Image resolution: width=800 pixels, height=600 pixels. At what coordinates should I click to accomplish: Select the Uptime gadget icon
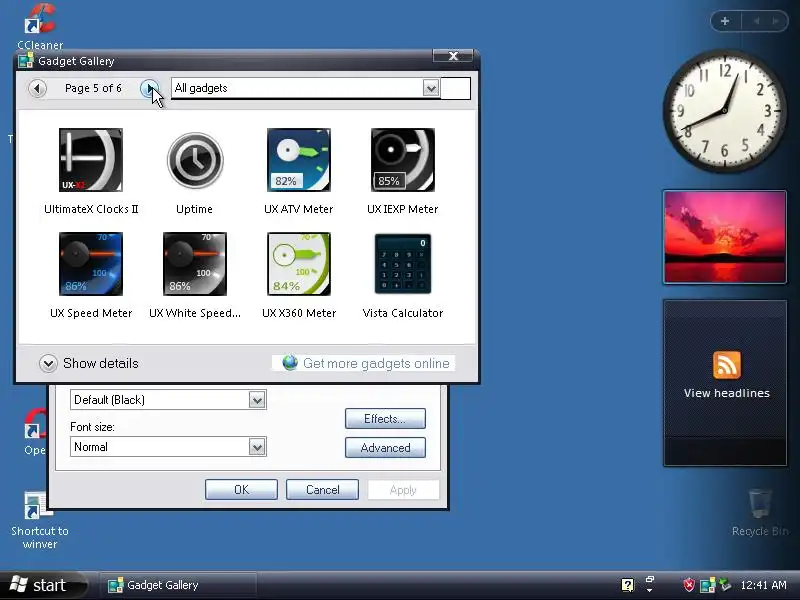[195, 160]
